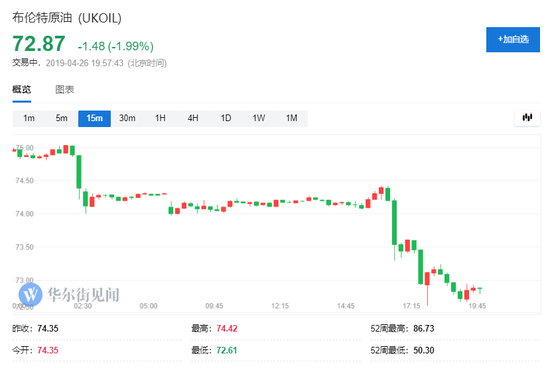Click the 12:15 time axis label

coord(280,306)
